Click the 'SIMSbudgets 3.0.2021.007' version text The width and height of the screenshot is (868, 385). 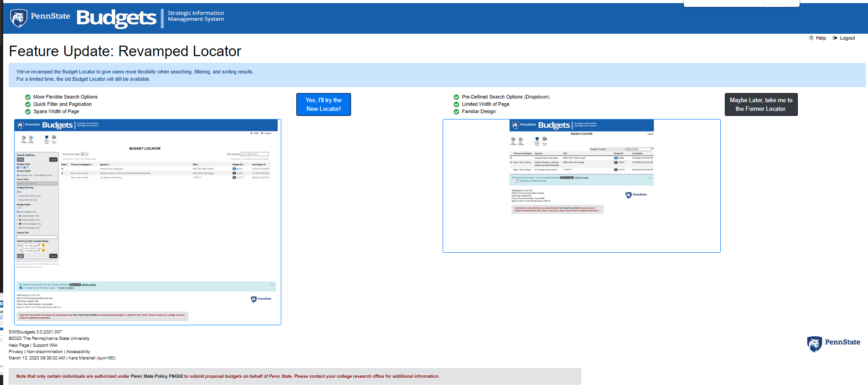(35, 332)
